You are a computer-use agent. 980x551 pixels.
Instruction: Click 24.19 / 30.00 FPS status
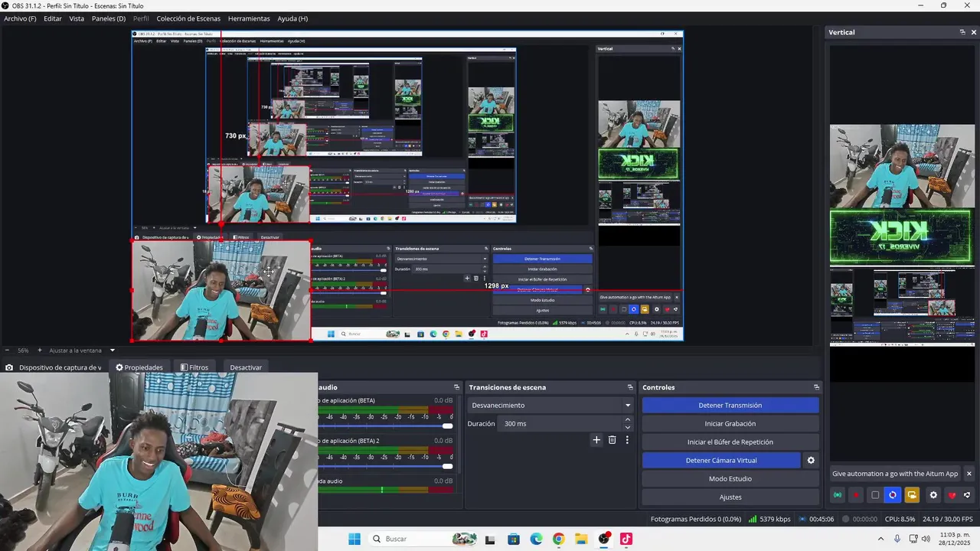948,519
